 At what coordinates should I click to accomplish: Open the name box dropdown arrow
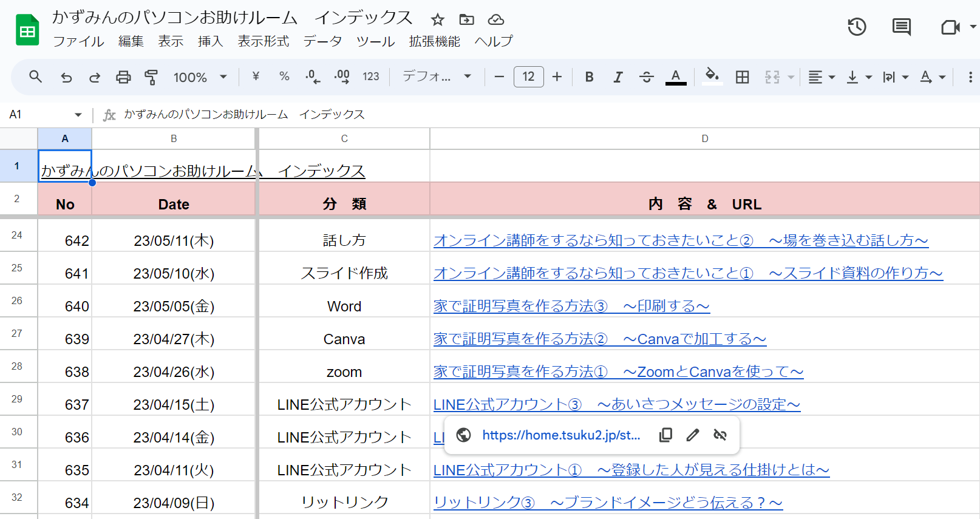[x=78, y=115]
